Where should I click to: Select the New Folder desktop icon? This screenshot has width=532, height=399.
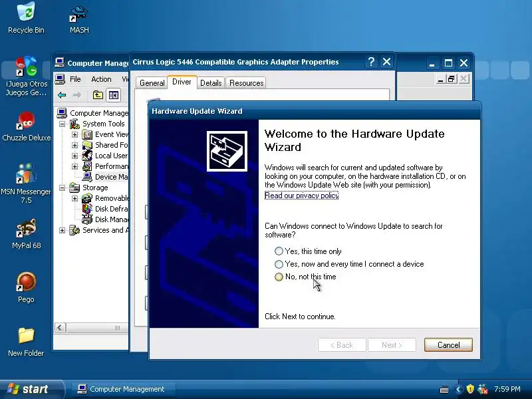26,342
